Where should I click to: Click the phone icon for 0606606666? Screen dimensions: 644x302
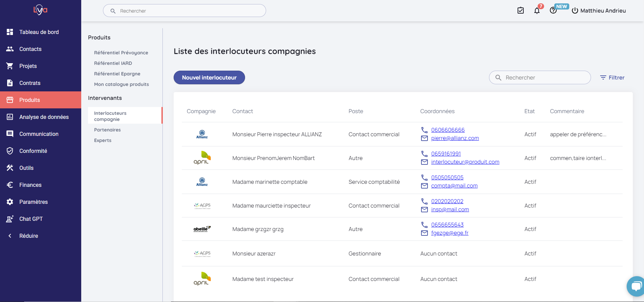[x=424, y=130]
